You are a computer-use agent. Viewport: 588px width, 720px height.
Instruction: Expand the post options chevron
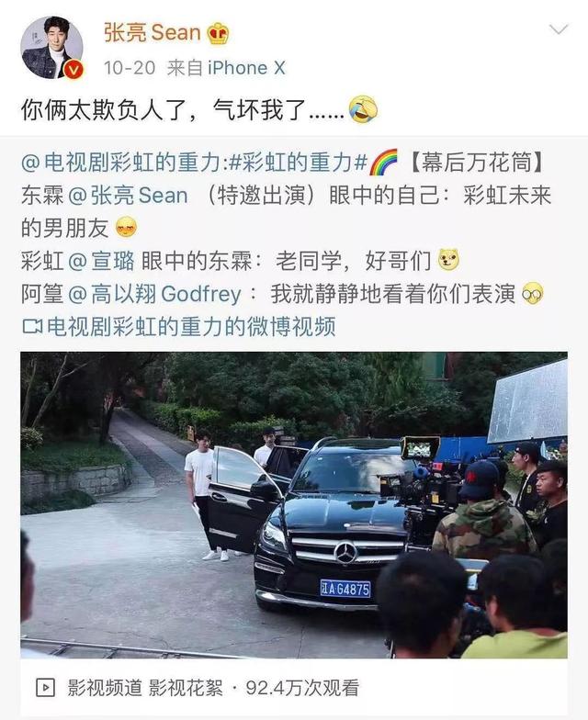point(559,30)
